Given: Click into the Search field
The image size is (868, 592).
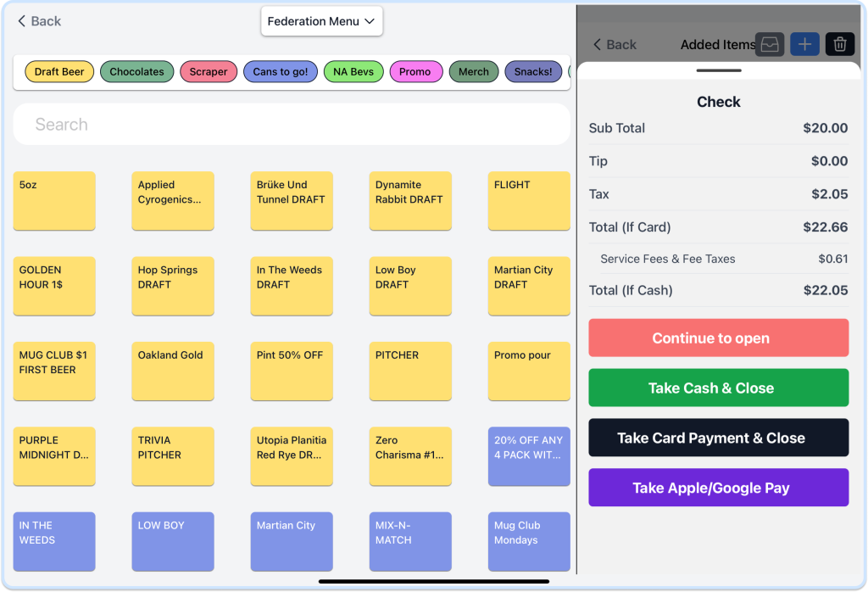Looking at the screenshot, I should click(x=292, y=125).
